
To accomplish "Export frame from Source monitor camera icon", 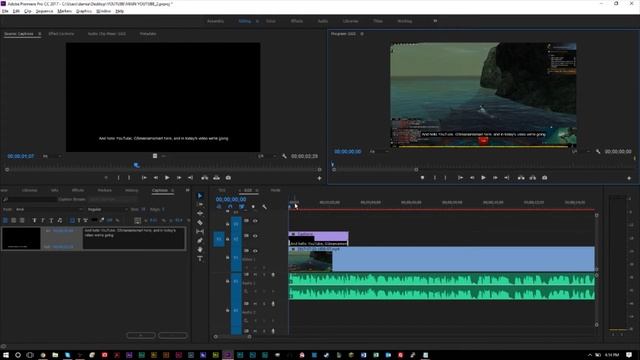I will 228,178.
